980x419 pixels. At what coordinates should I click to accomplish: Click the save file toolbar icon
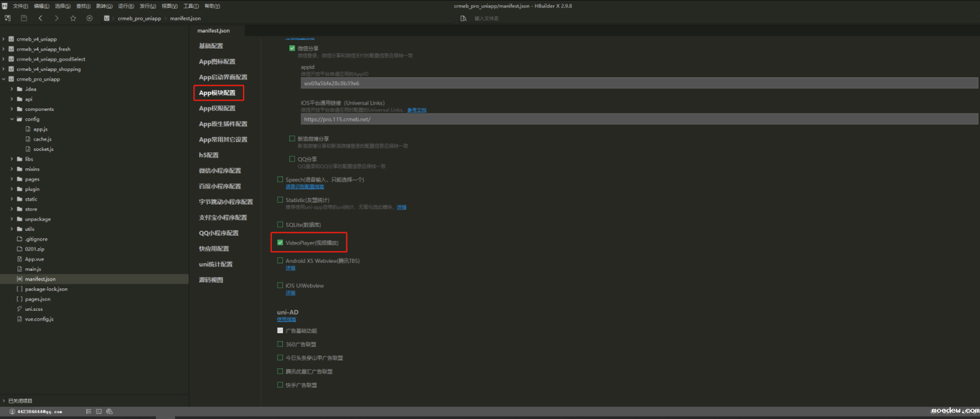pos(24,18)
